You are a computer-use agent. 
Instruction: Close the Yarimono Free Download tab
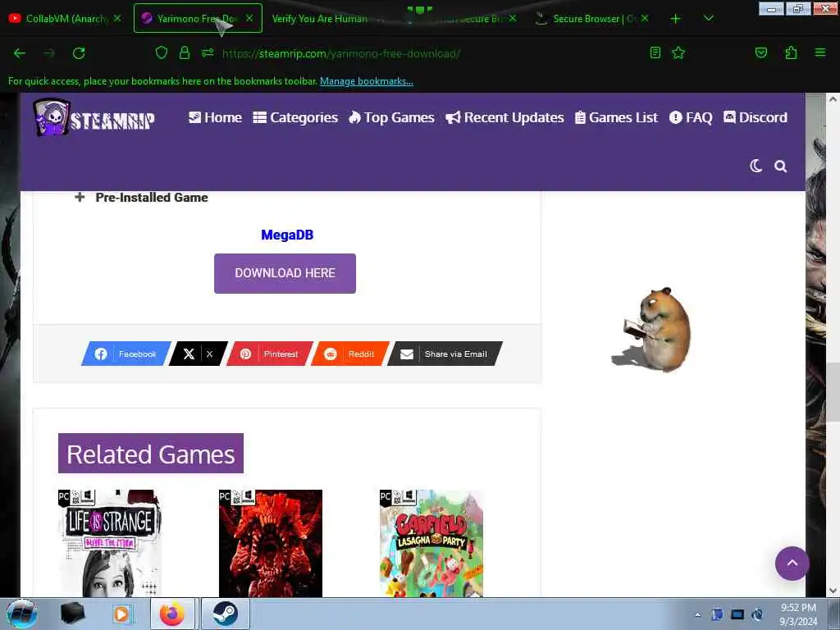[x=249, y=18]
